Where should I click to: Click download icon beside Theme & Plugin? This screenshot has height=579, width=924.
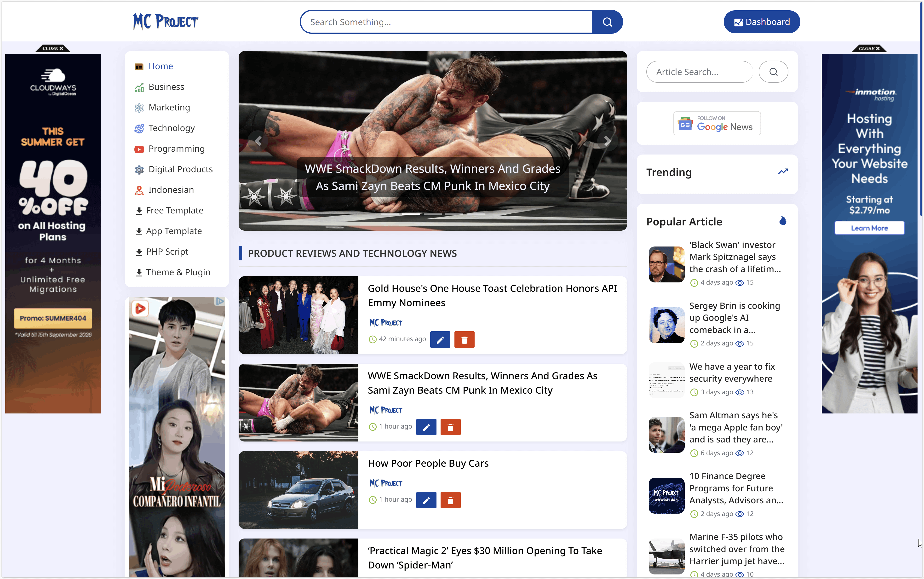click(139, 273)
